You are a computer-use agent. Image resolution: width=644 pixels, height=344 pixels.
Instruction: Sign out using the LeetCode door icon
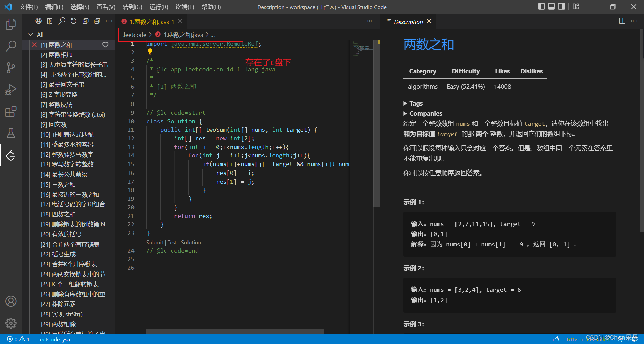(x=50, y=21)
